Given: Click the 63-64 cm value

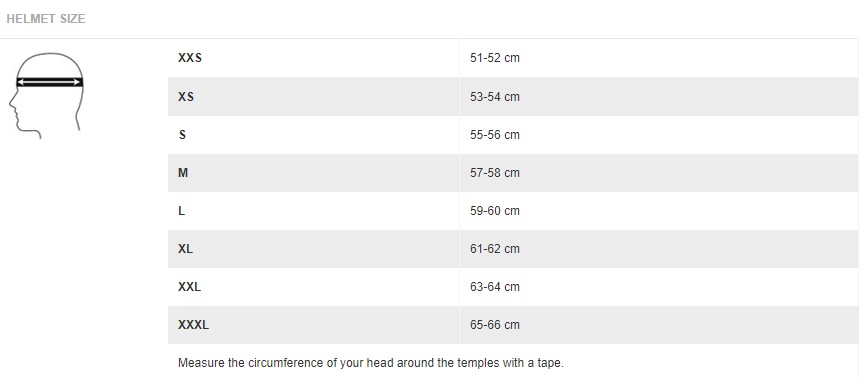Looking at the screenshot, I should click(x=495, y=287).
